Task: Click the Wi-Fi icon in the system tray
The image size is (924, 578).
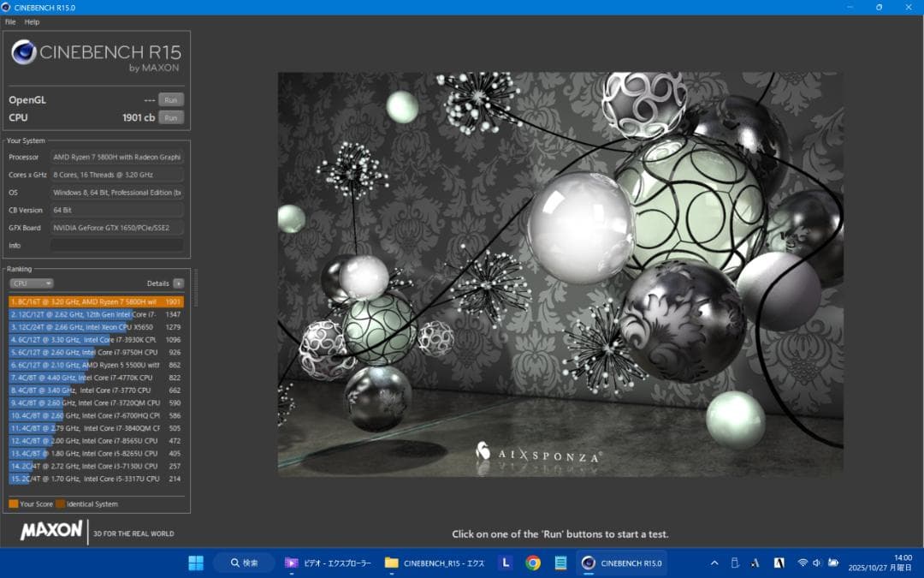Action: (802, 563)
